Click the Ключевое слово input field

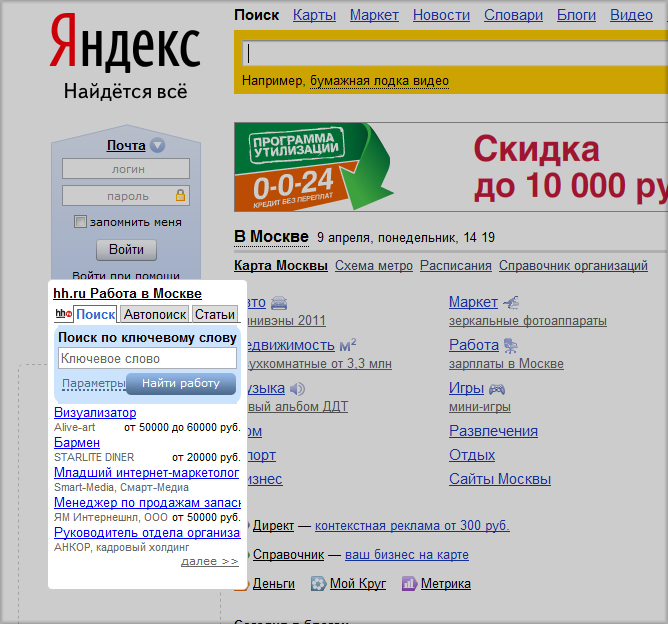pyautogui.click(x=146, y=358)
